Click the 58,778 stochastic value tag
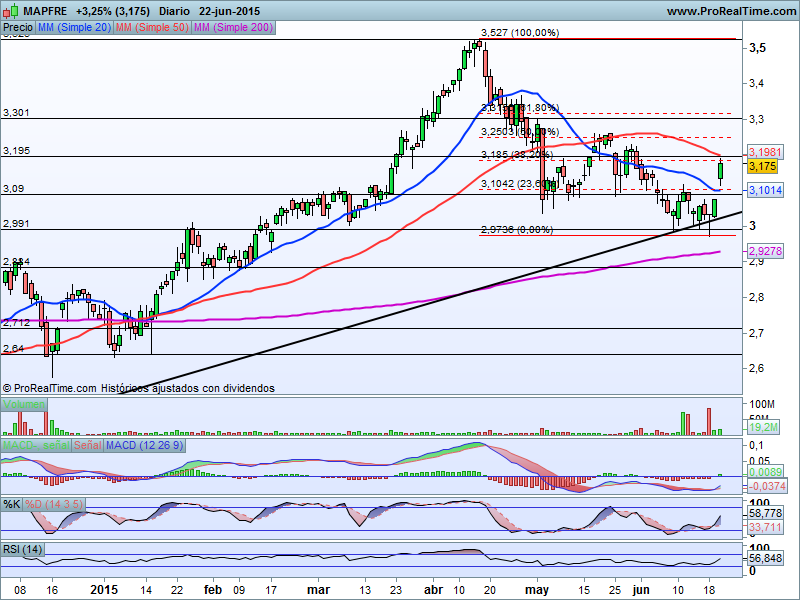 tap(765, 513)
